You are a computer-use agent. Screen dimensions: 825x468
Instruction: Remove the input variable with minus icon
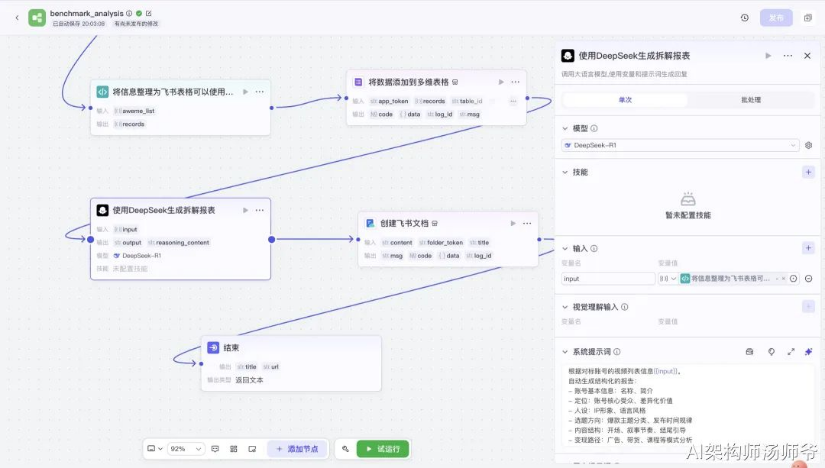click(809, 278)
